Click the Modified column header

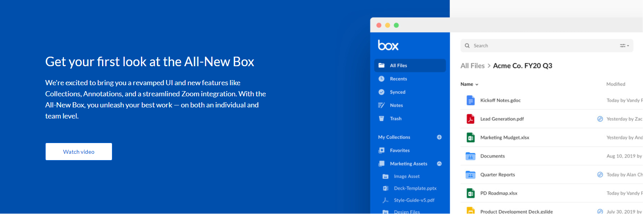click(615, 84)
